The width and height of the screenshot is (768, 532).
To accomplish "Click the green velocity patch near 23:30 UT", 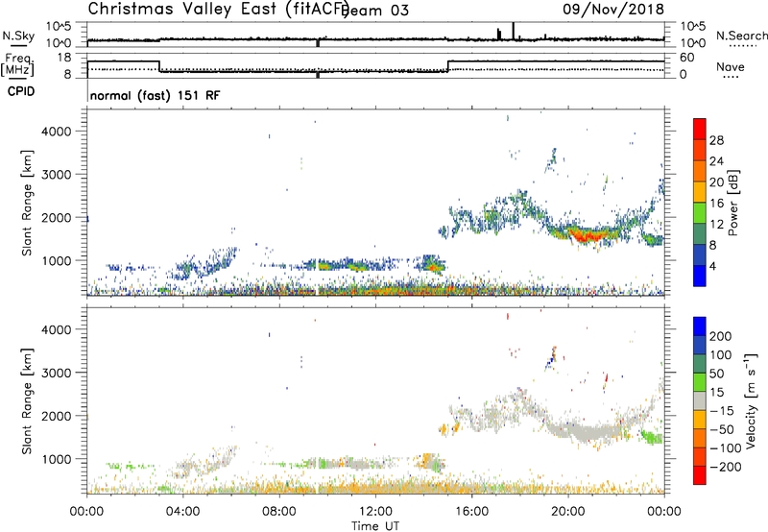I will tap(652, 437).
